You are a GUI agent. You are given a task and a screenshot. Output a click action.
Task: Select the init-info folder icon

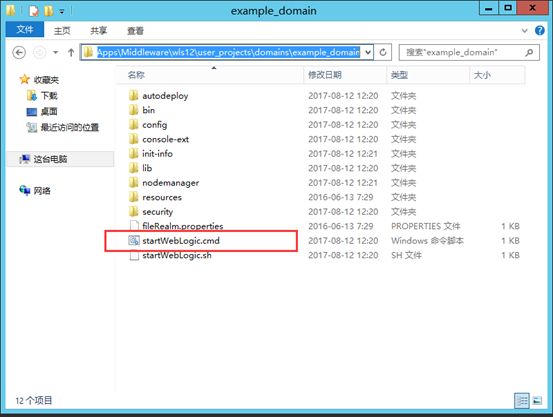(x=133, y=153)
